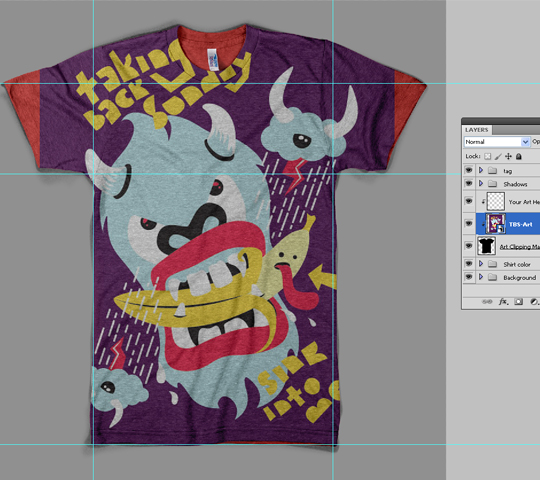Enable lock all padlock icon
540x480 pixels.
(x=519, y=157)
